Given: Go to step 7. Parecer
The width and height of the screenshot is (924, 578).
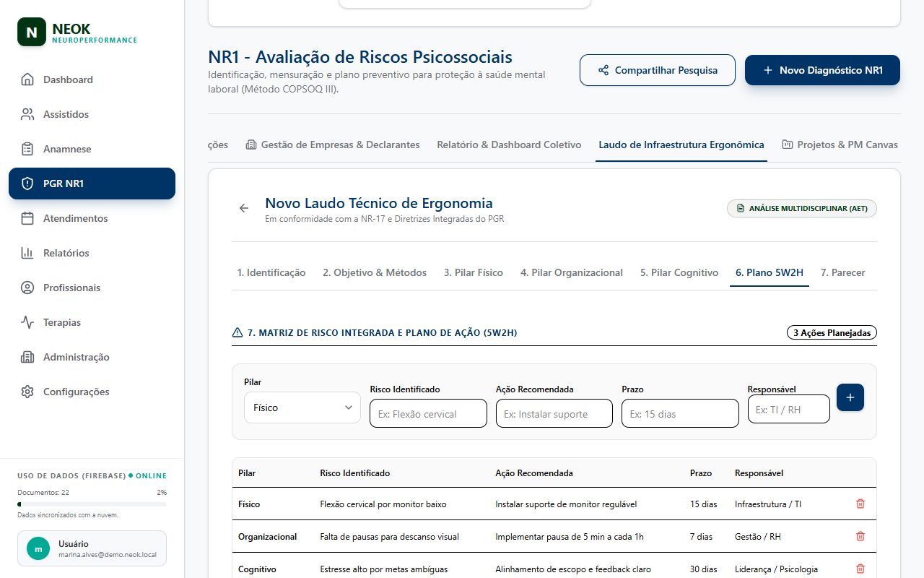Looking at the screenshot, I should coord(843,272).
